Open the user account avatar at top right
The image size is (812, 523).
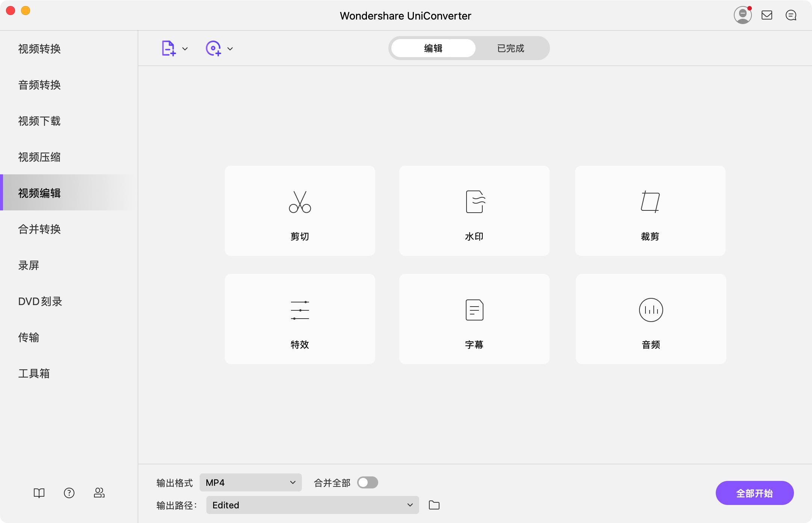(x=742, y=15)
